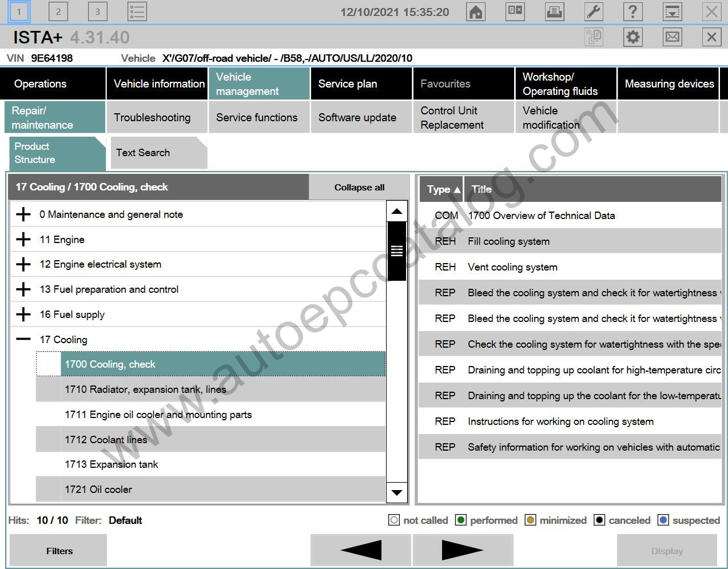Open the Vehicle modification subtab
Screen dimensions: 728x569
click(x=566, y=117)
